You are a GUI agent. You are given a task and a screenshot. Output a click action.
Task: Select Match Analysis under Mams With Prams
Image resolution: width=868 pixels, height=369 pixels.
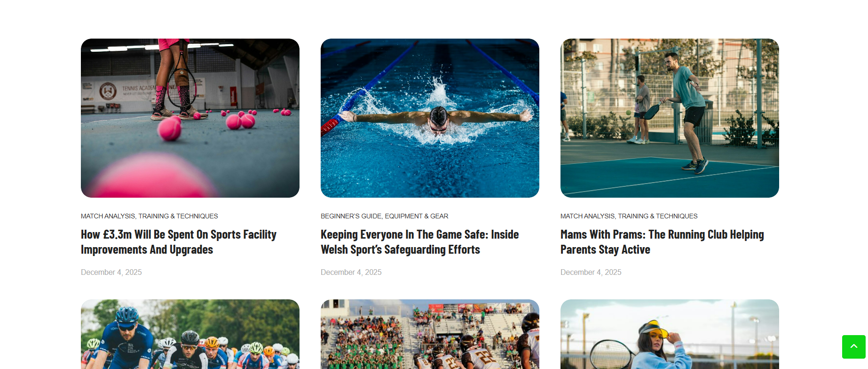tap(587, 216)
